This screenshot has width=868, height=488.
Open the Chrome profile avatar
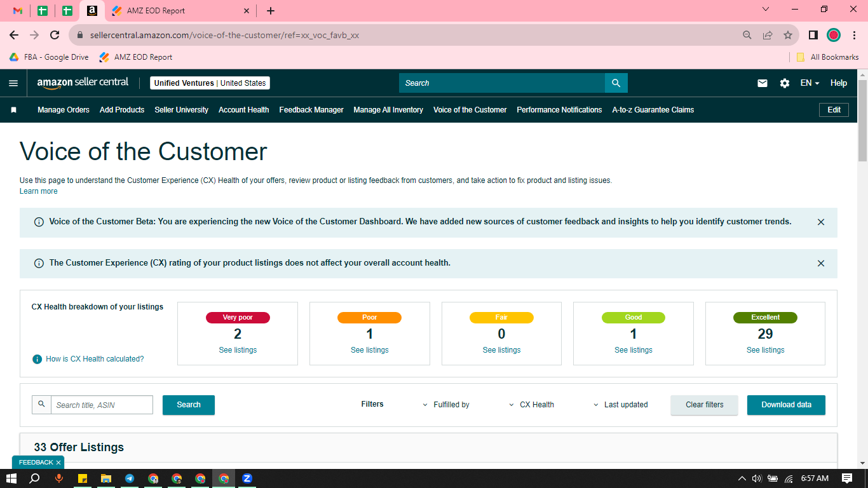click(834, 35)
